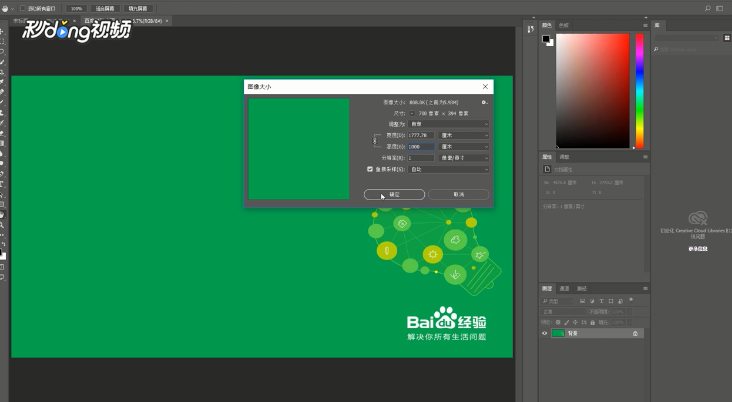732x402 pixels.
Task: Open the dimensions (尺寸) unit dropdown arrow
Action: (x=412, y=113)
